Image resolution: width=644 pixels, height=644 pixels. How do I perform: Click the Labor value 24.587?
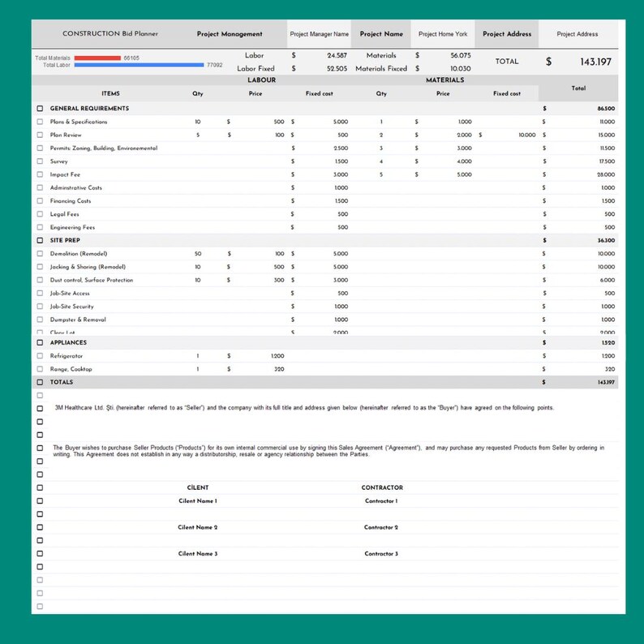(337, 55)
